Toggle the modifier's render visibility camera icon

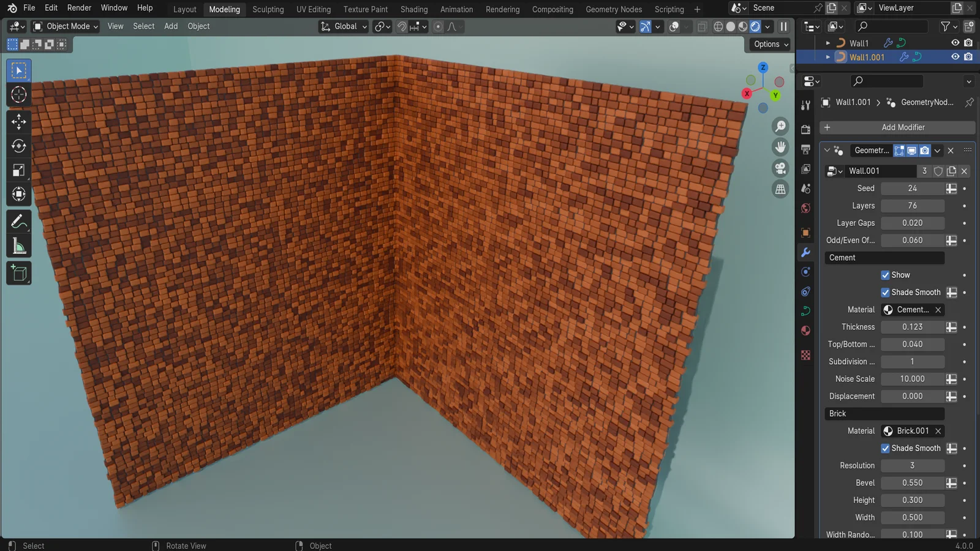click(x=925, y=150)
